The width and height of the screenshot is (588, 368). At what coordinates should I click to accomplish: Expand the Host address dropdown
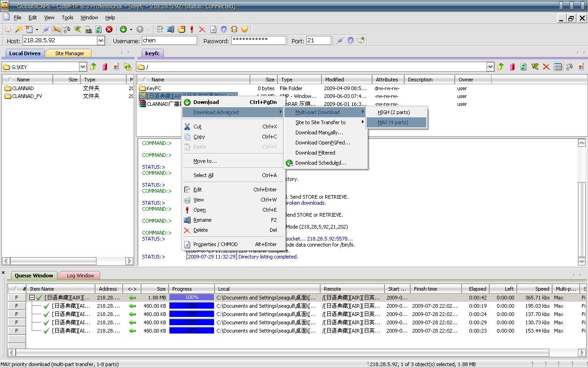[x=101, y=40]
